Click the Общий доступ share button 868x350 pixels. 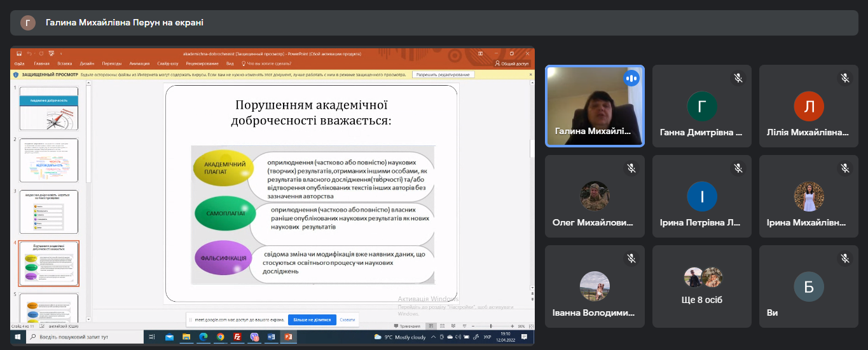(512, 64)
